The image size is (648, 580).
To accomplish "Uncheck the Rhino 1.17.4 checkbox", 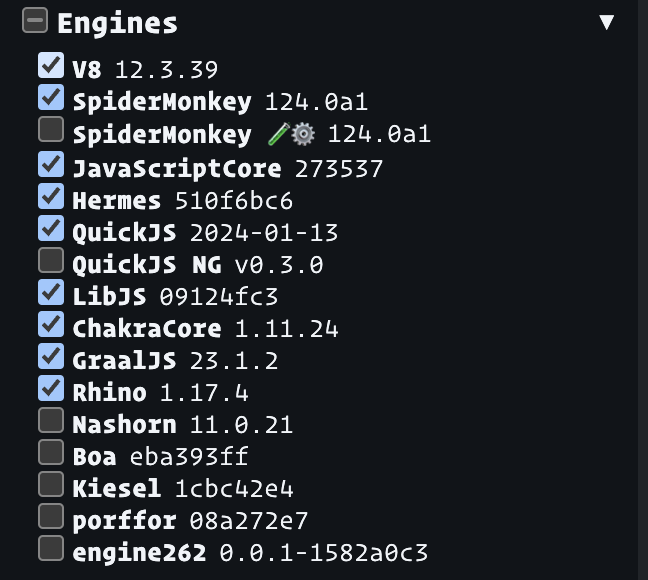I will point(51,388).
